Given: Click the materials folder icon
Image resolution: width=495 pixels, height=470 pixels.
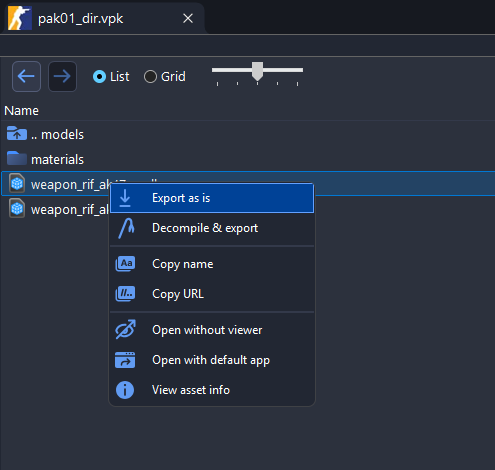Looking at the screenshot, I should (x=17, y=158).
